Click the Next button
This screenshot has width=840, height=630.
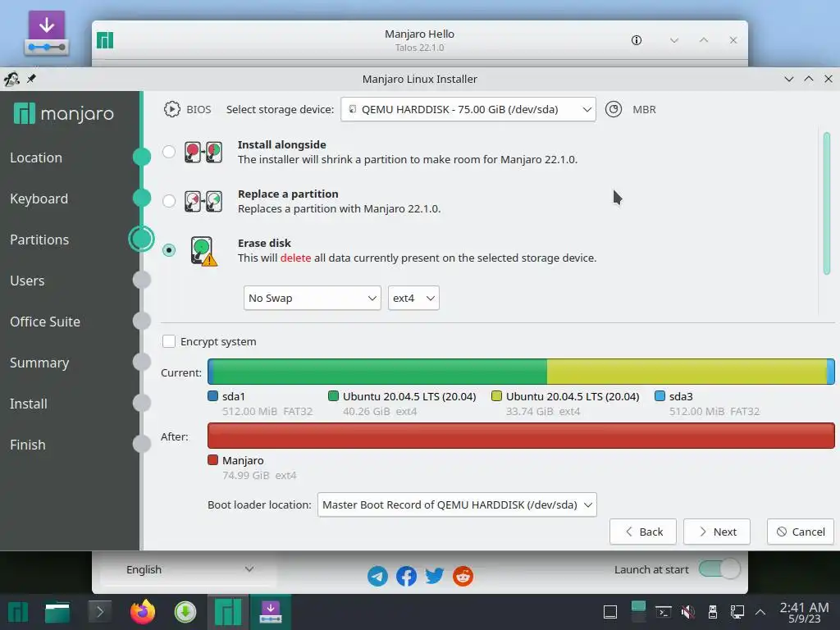[x=717, y=532]
